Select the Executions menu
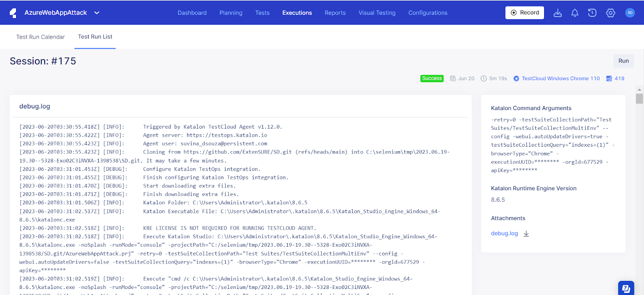Screen dimensions: 644x295 (297, 13)
